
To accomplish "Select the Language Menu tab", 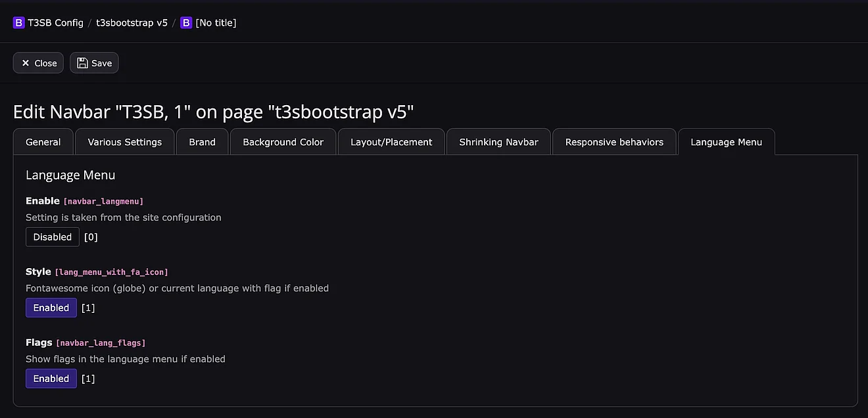I will click(x=726, y=142).
